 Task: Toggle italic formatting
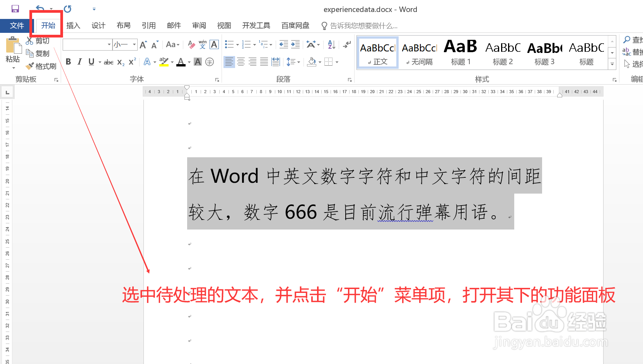(x=80, y=61)
